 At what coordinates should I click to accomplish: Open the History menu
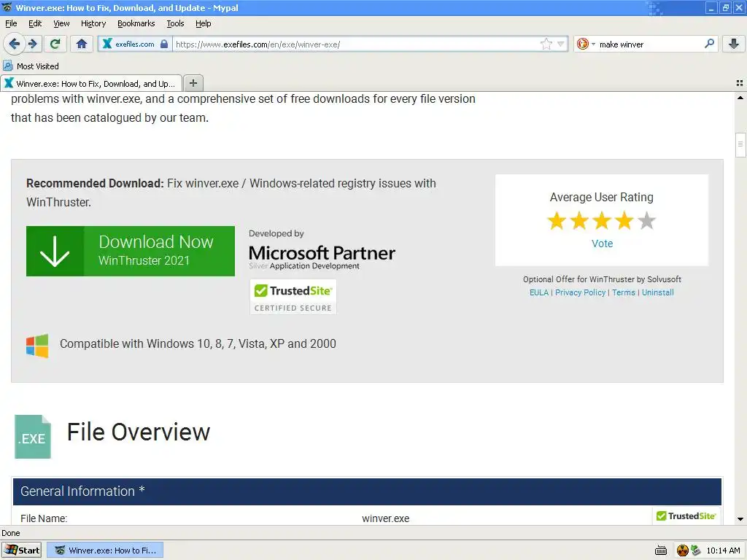[x=93, y=23]
